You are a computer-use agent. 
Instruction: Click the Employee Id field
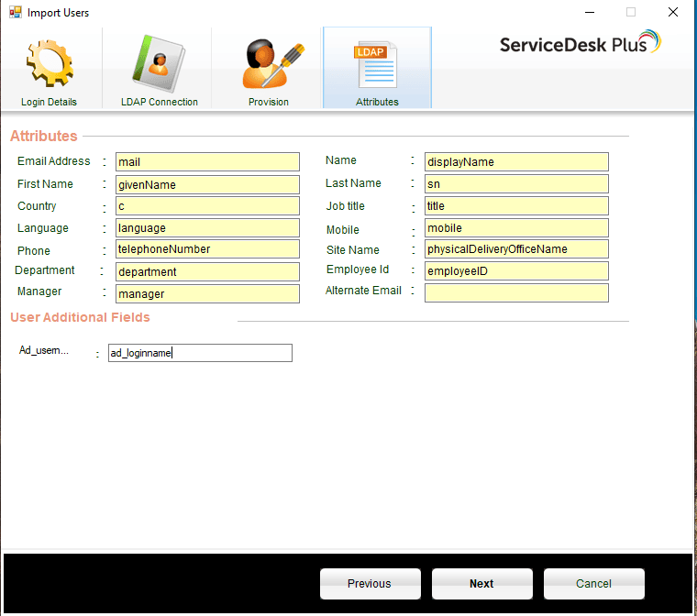click(x=516, y=270)
